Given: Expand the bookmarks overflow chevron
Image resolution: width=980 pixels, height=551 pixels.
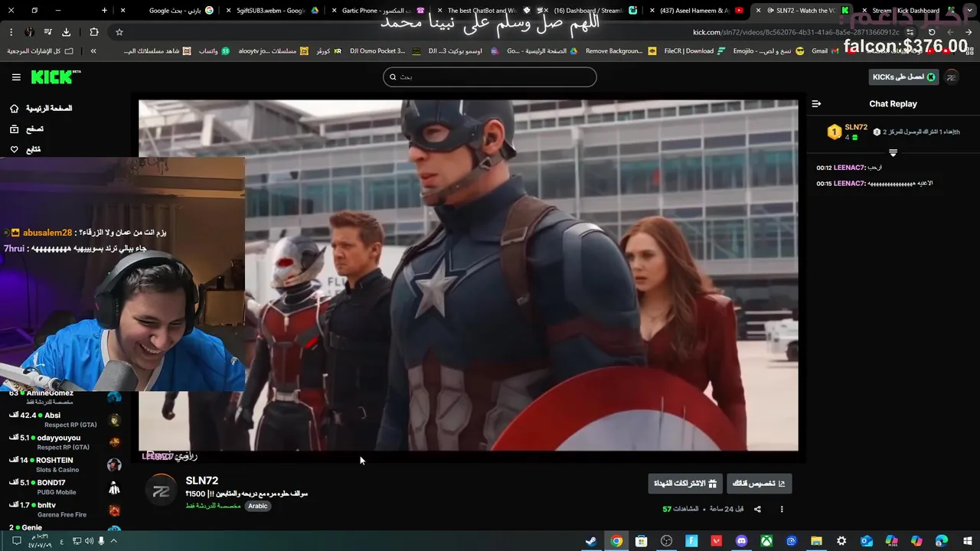Looking at the screenshot, I should coord(93,51).
